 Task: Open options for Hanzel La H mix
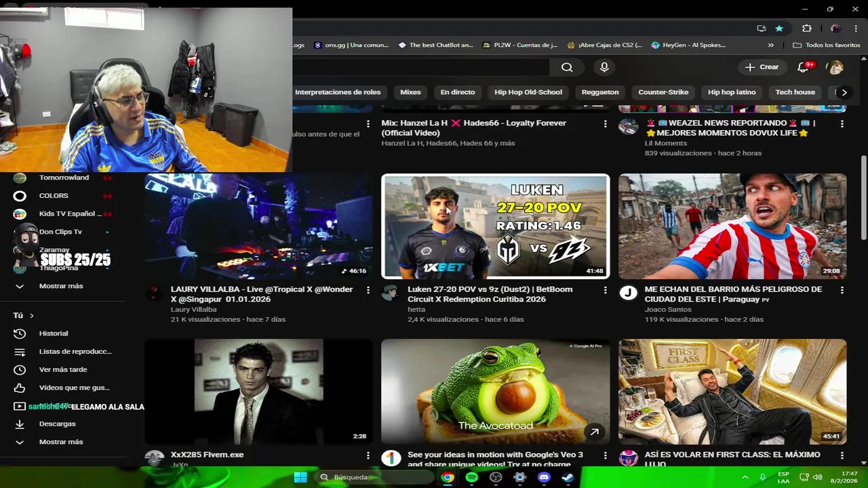[x=606, y=124]
